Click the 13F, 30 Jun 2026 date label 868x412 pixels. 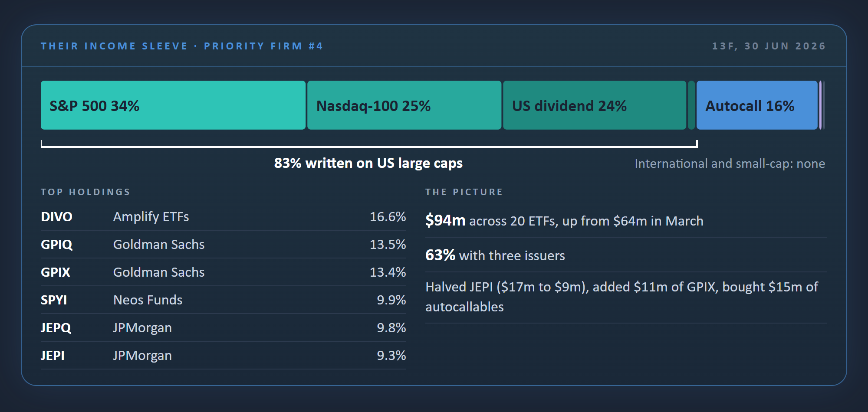click(x=769, y=46)
